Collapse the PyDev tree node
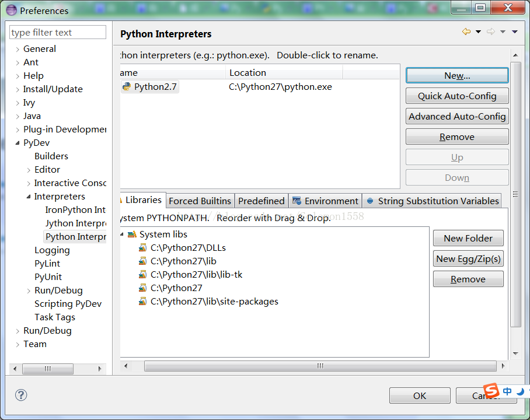 point(18,143)
